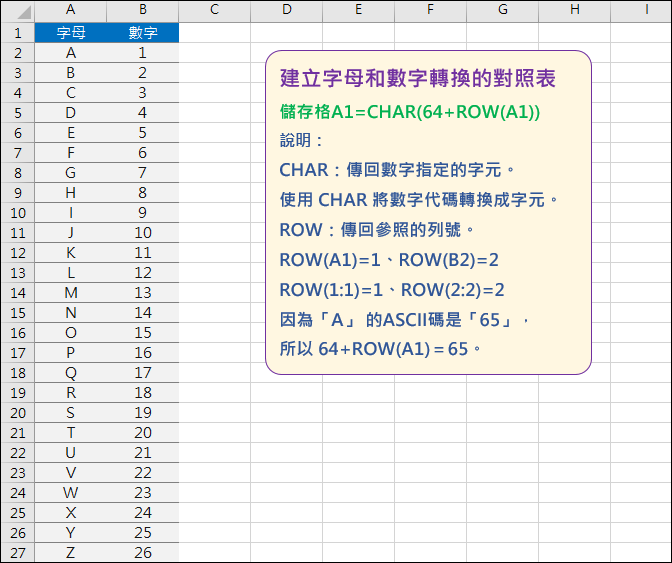Image resolution: width=672 pixels, height=563 pixels.
Task: Select column B header
Action: [x=143, y=10]
